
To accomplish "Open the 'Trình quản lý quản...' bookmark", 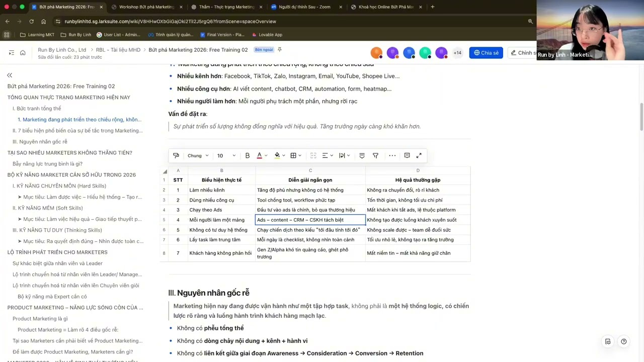I will (x=171, y=35).
